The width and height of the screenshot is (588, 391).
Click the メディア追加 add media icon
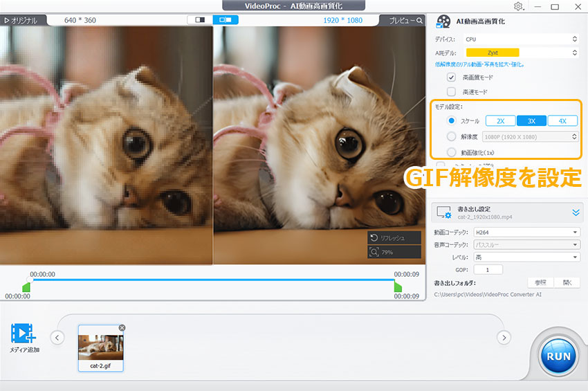click(x=24, y=335)
